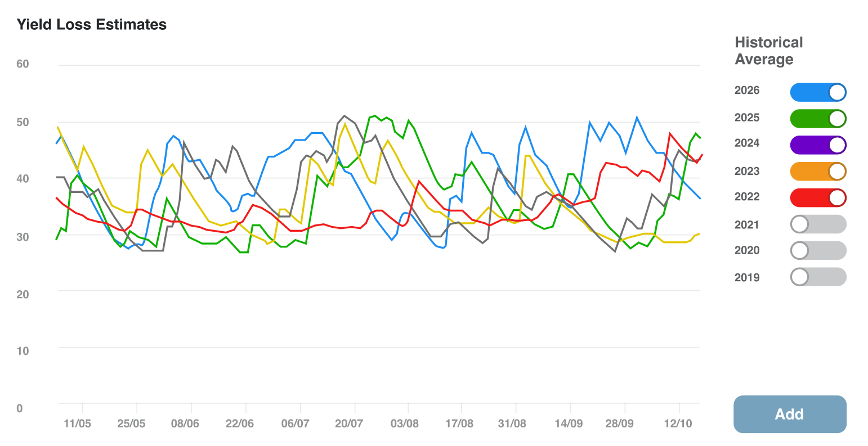Click the 14/09 date axis label
Viewport: 868px width, 446px height.
pyautogui.click(x=569, y=424)
